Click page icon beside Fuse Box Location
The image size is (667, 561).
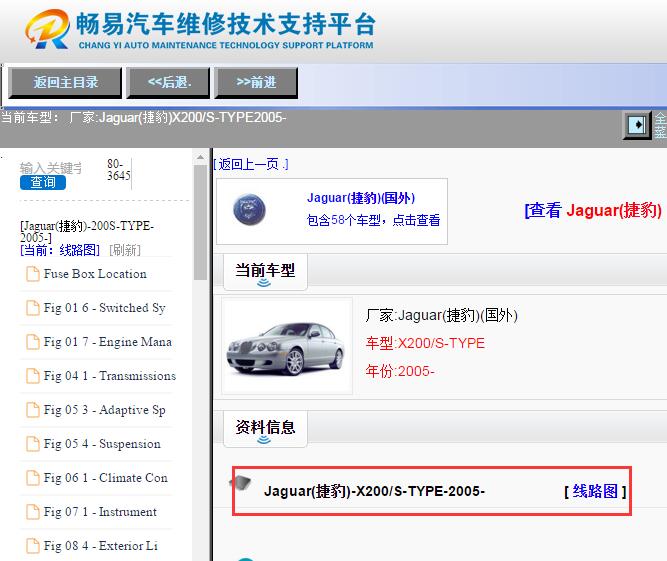click(32, 274)
